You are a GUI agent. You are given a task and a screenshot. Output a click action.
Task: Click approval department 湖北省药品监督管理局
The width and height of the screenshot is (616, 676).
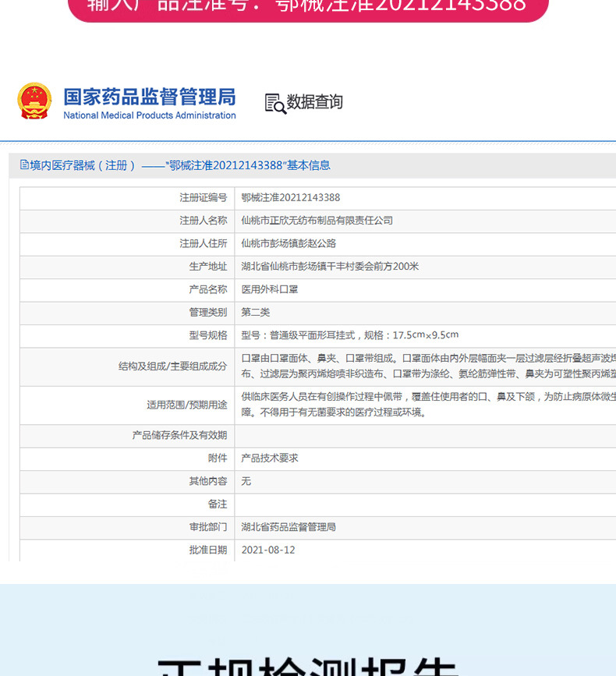(289, 527)
